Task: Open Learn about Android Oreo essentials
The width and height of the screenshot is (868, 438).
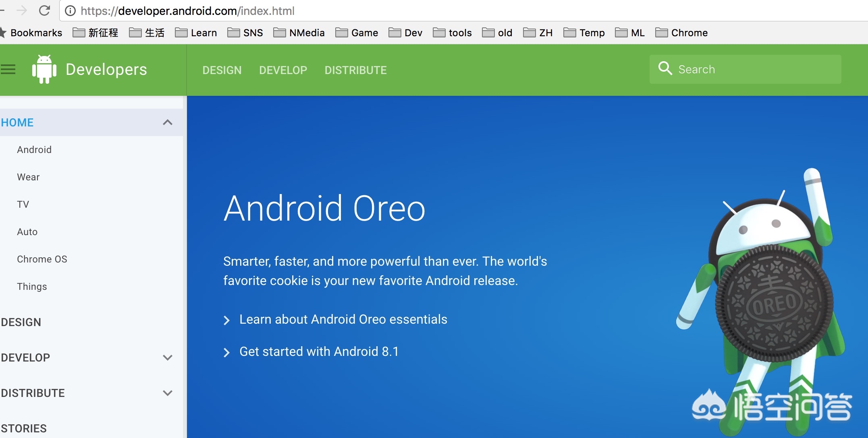Action: click(x=343, y=319)
